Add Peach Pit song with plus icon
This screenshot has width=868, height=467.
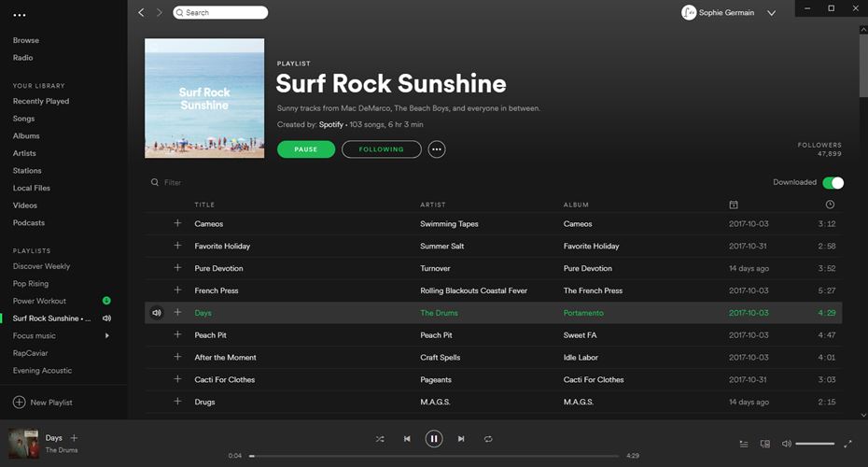pos(177,334)
